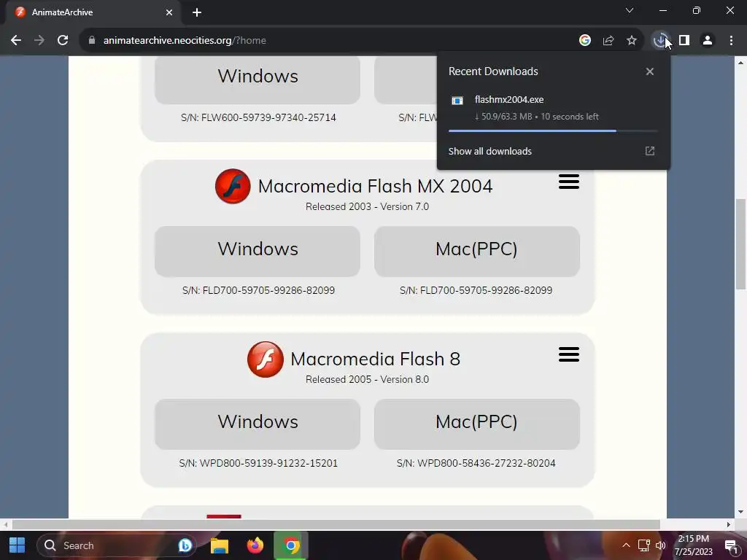Show hidden system tray icons
The height and width of the screenshot is (560, 747).
[x=626, y=545]
